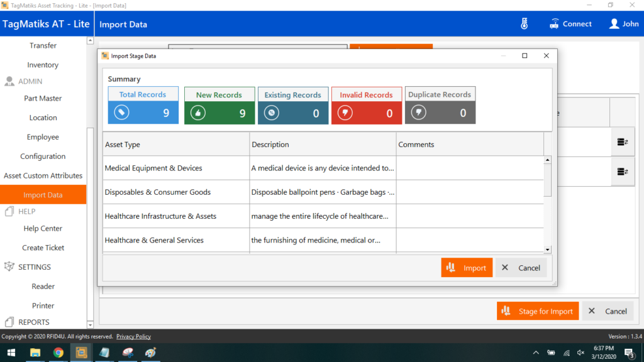
Task: Click Cancel in the Import Data window
Action: click(608, 311)
